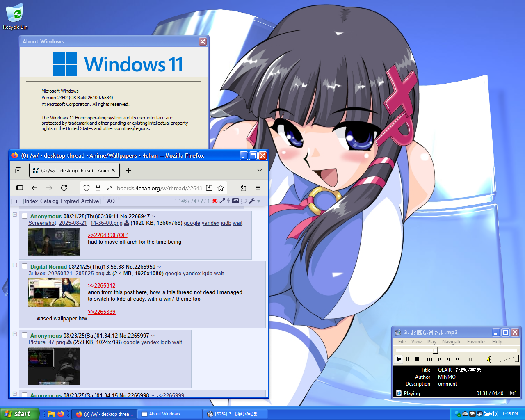Skip to previous track in media player
This screenshot has width=525, height=420.
(429, 359)
